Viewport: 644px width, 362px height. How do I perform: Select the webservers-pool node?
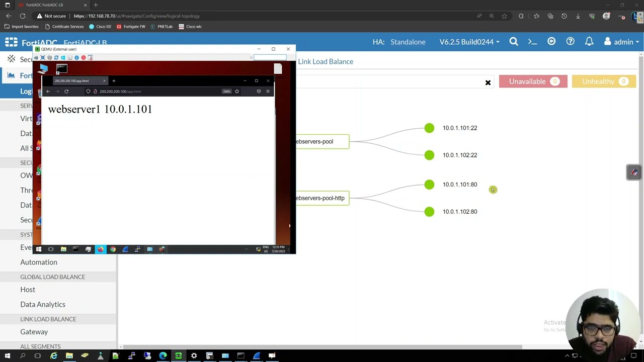point(321,142)
